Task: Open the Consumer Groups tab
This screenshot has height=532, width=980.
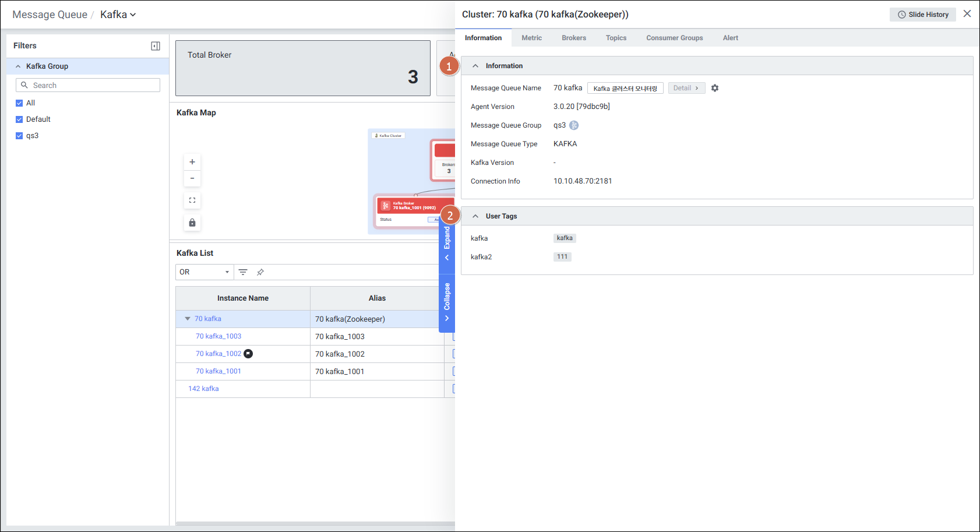Action: 674,38
